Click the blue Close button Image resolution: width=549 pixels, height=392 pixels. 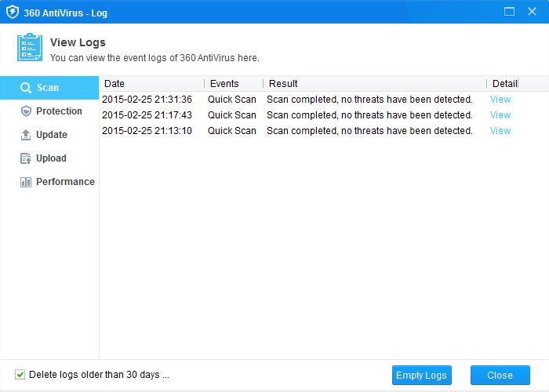[x=500, y=376]
